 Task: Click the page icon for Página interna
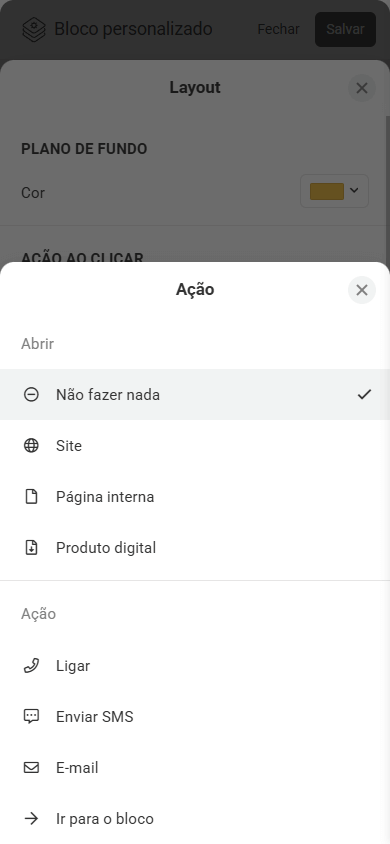31,496
